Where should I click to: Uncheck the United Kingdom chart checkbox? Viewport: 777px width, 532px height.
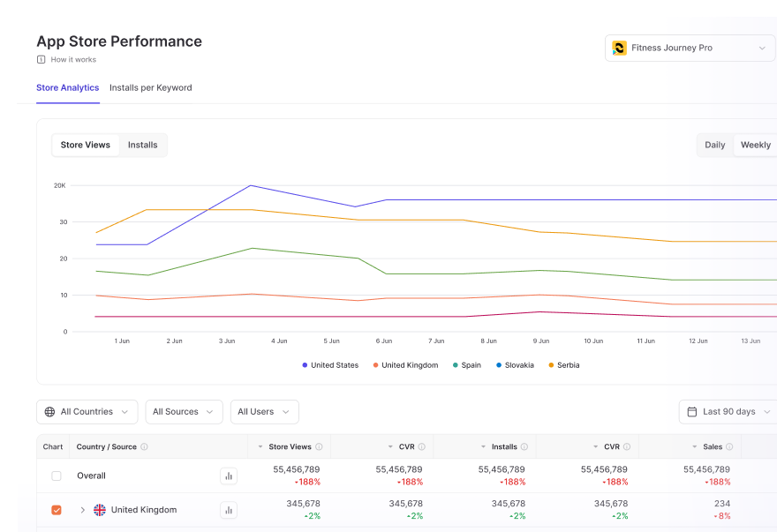tap(57, 510)
